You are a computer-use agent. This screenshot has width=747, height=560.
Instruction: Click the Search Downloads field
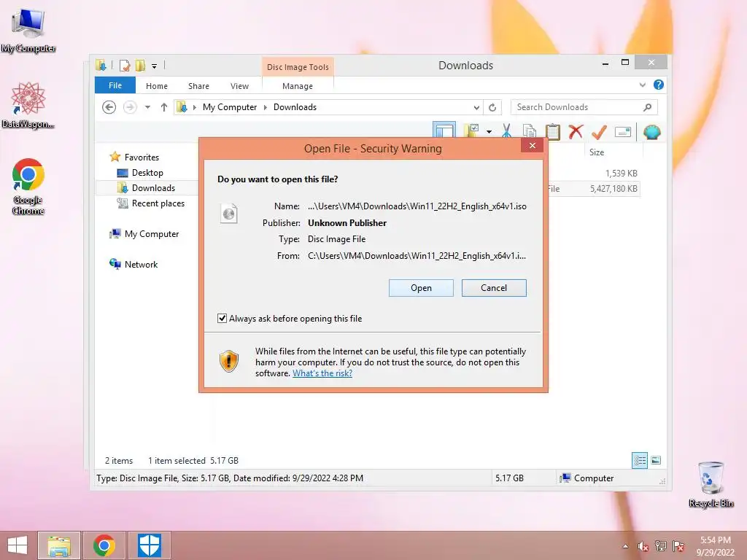click(584, 107)
